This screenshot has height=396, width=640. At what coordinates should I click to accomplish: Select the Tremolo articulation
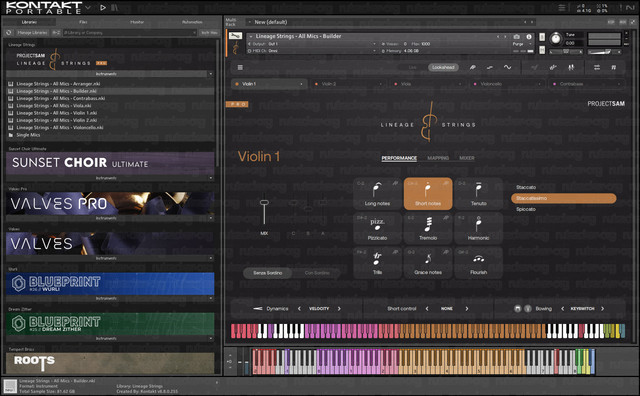[428, 228]
